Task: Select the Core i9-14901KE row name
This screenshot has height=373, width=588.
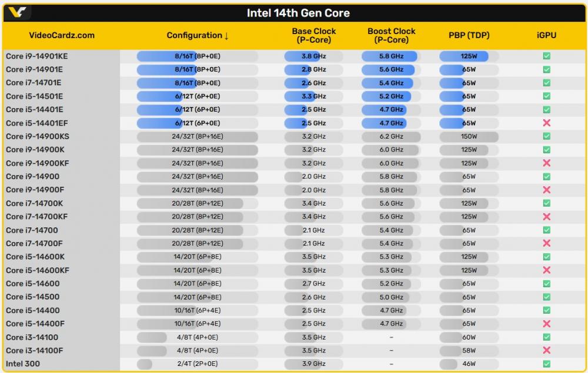Action: (x=36, y=56)
